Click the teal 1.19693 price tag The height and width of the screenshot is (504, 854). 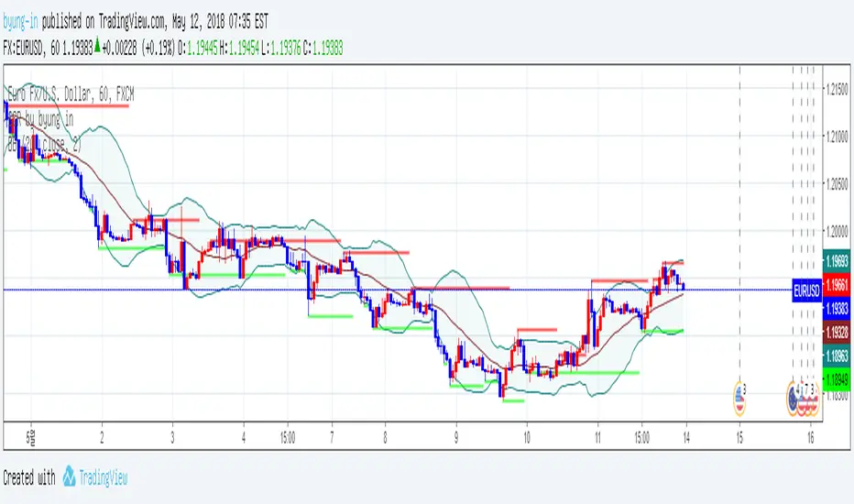[x=837, y=261]
